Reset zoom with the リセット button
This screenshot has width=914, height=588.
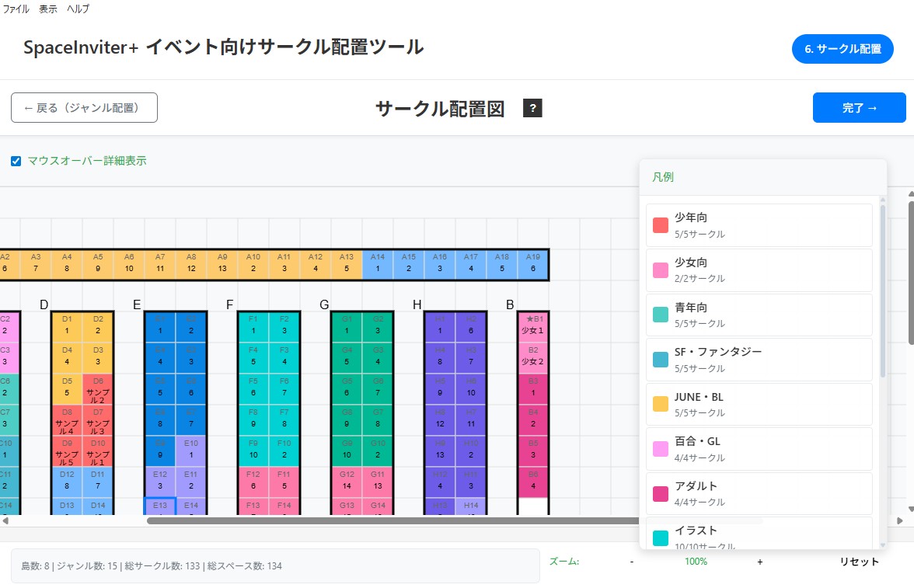pyautogui.click(x=860, y=562)
